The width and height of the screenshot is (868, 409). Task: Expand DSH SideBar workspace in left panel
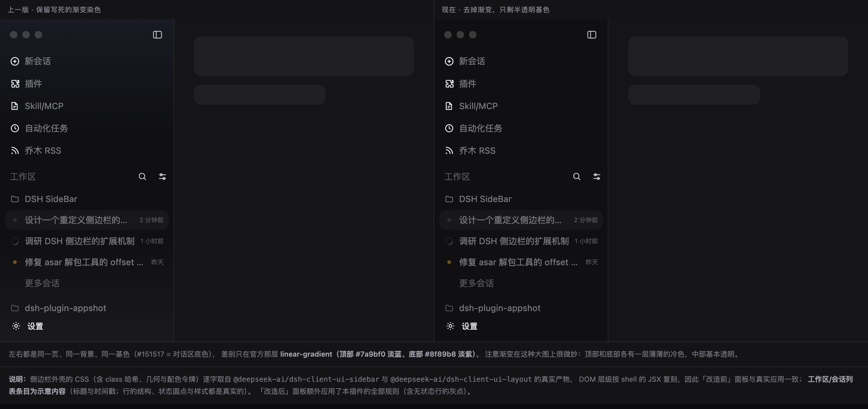pos(51,199)
